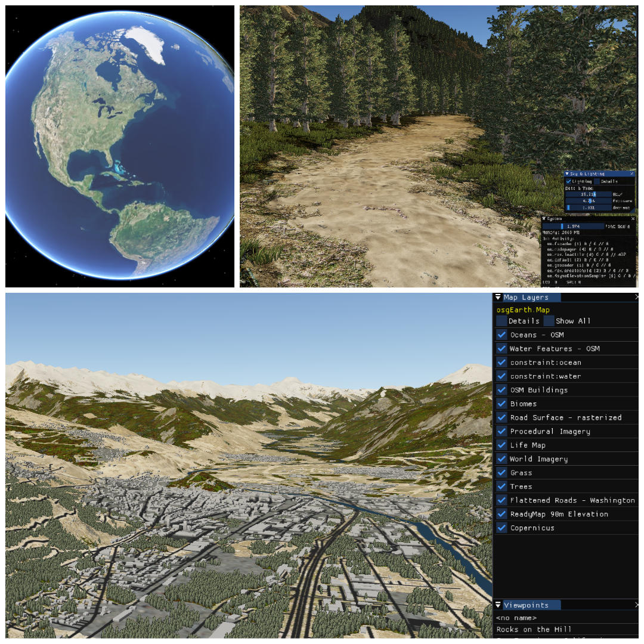Toggle the Copernicus layer
Image resolution: width=644 pixels, height=644 pixels.
click(501, 527)
